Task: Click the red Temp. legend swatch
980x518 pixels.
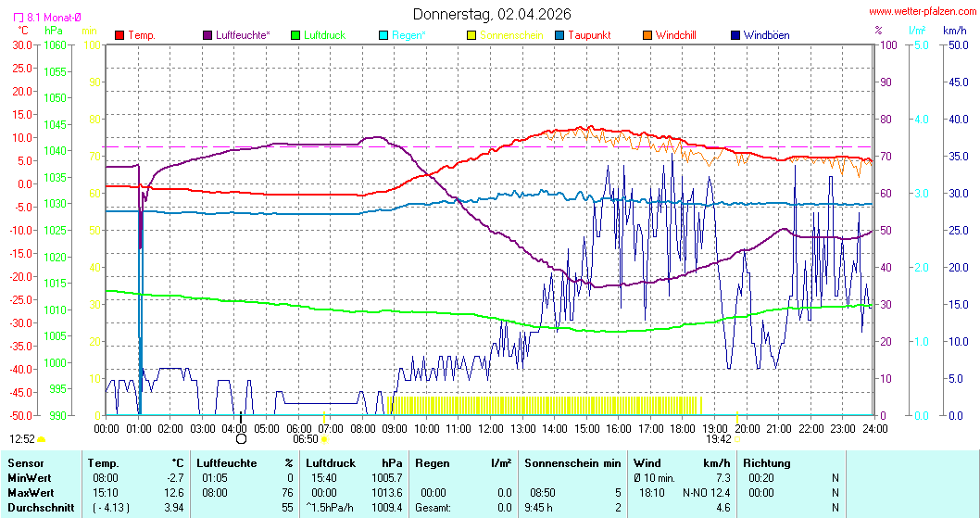Action: point(119,35)
